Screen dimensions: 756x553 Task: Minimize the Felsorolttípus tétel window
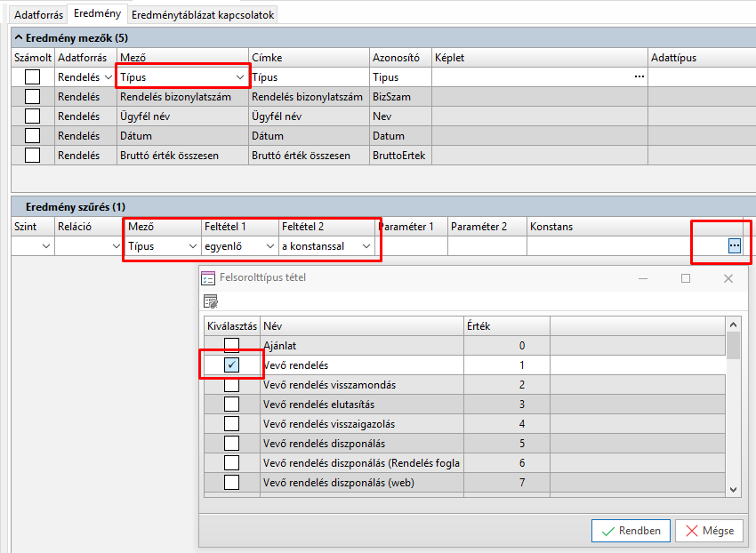pos(643,278)
